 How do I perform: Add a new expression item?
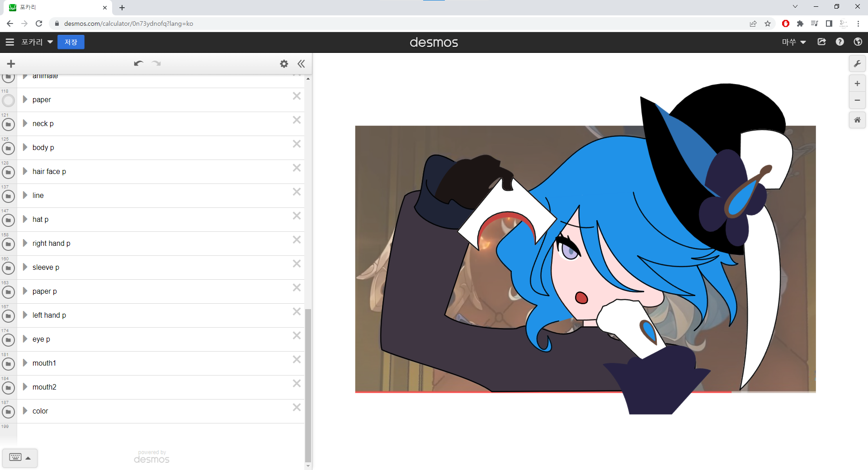(11, 64)
